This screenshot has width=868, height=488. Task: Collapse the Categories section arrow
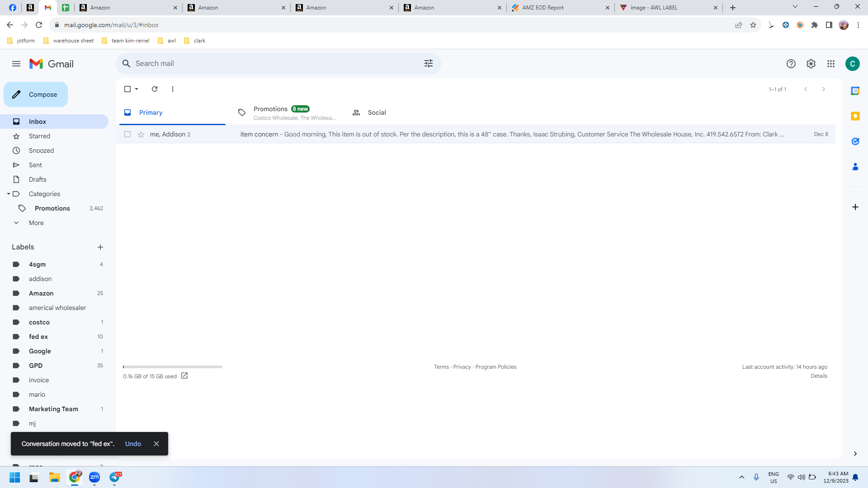8,194
